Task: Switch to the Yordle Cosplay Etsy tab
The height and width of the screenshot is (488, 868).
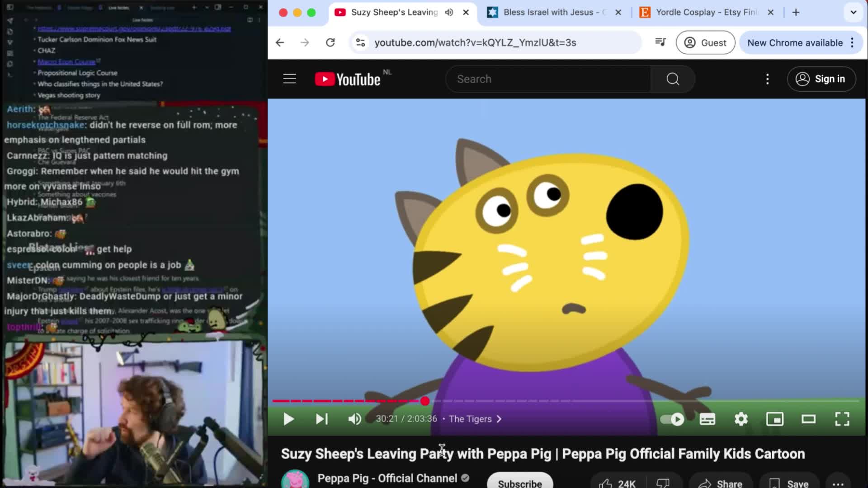Action: (x=701, y=12)
